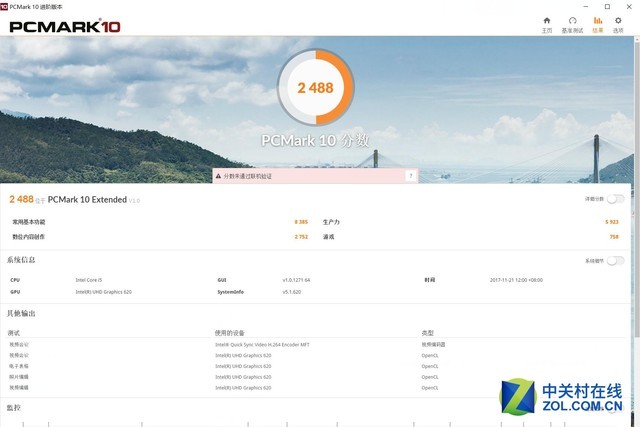Click the 使用的设备 column header
The height and width of the screenshot is (427, 640).
229,333
